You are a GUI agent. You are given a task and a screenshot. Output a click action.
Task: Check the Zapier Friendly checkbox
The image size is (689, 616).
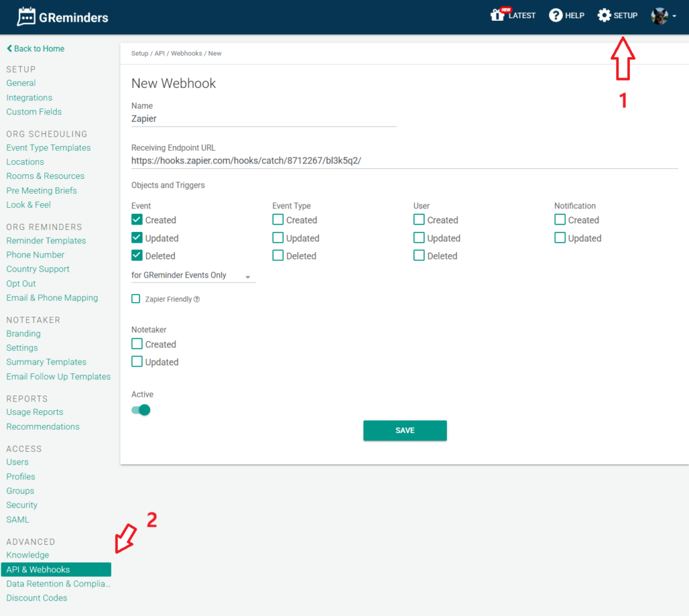coord(136,299)
